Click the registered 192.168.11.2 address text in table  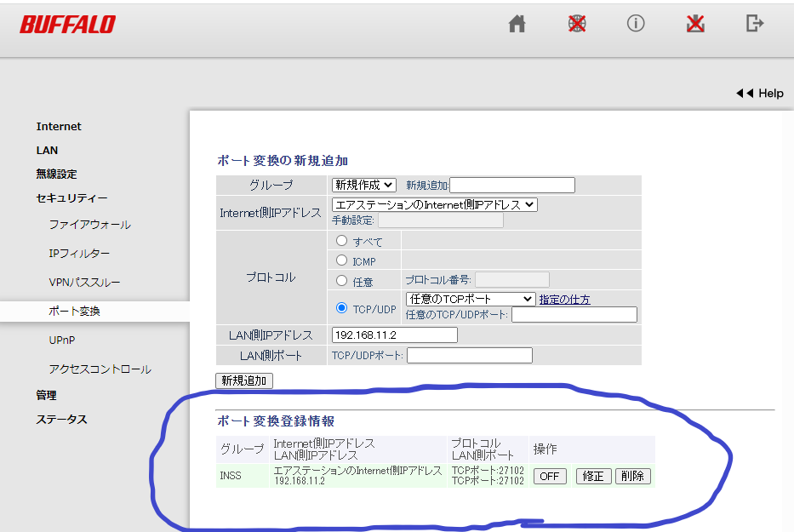pyautogui.click(x=300, y=481)
